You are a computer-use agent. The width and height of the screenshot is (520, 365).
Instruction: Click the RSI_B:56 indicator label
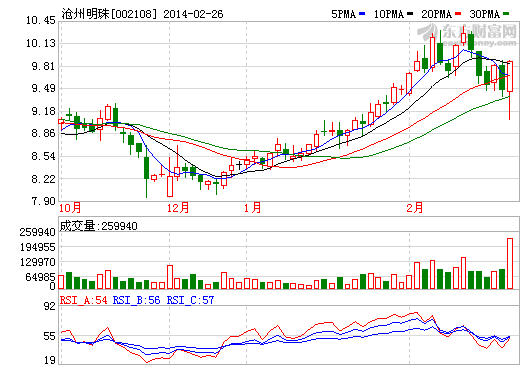pyautogui.click(x=136, y=300)
